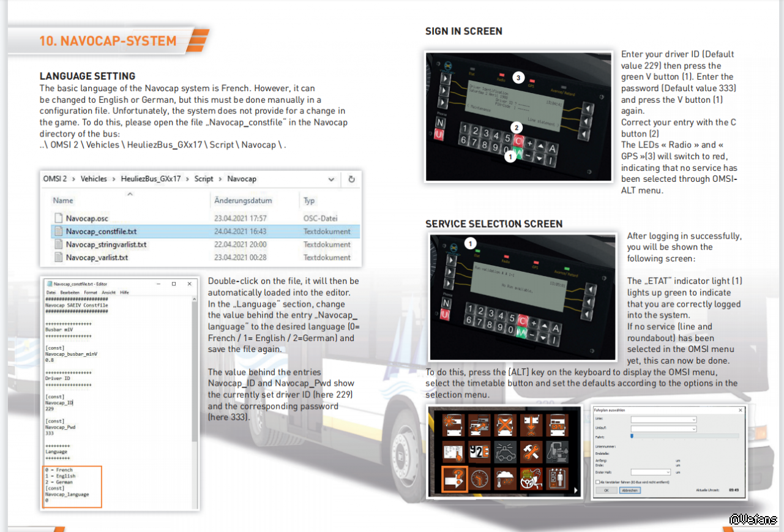Expand the Umlauf dropdown
The height and width of the screenshot is (532, 784).
tap(663, 429)
